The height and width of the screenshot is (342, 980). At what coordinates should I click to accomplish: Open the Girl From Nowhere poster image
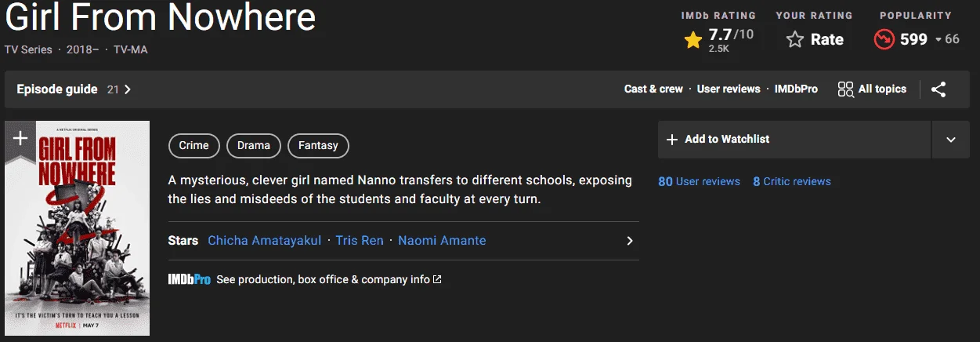(x=77, y=228)
